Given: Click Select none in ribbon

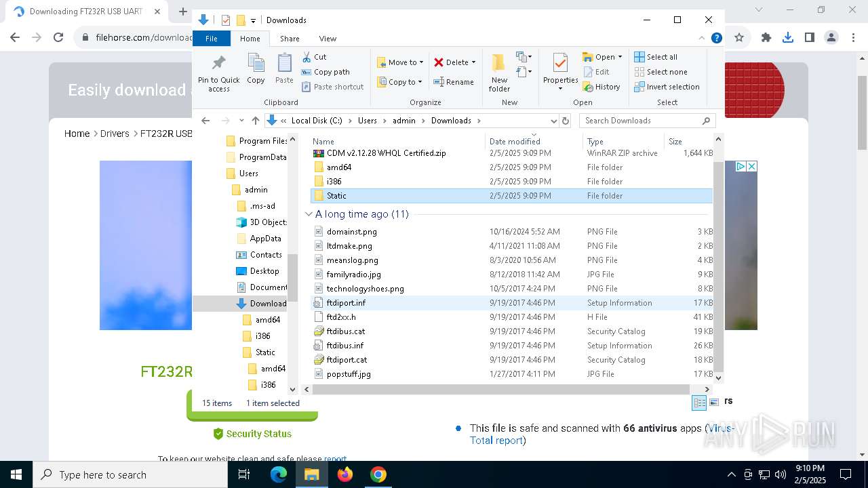Looking at the screenshot, I should point(661,72).
